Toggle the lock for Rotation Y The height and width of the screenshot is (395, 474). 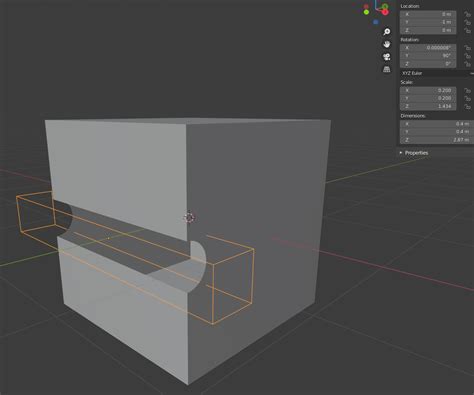click(x=467, y=56)
